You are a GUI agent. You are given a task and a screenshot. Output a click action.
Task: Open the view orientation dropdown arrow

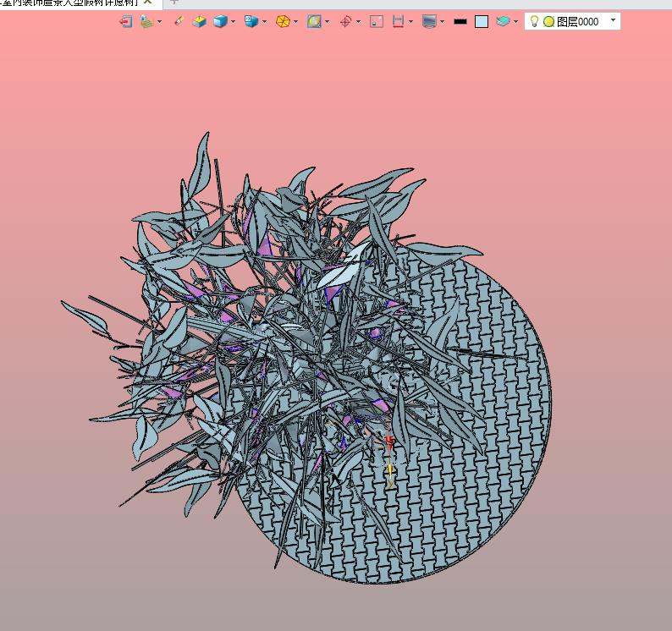264,21
